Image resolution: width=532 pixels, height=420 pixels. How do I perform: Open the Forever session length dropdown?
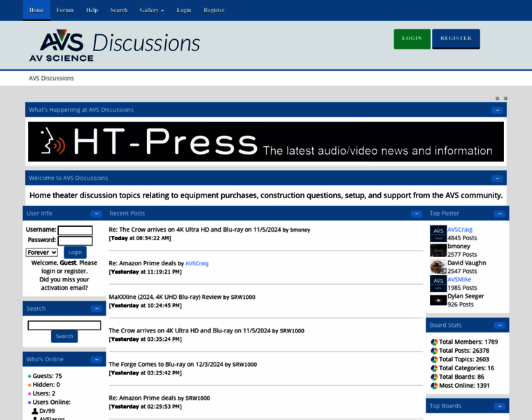(42, 253)
